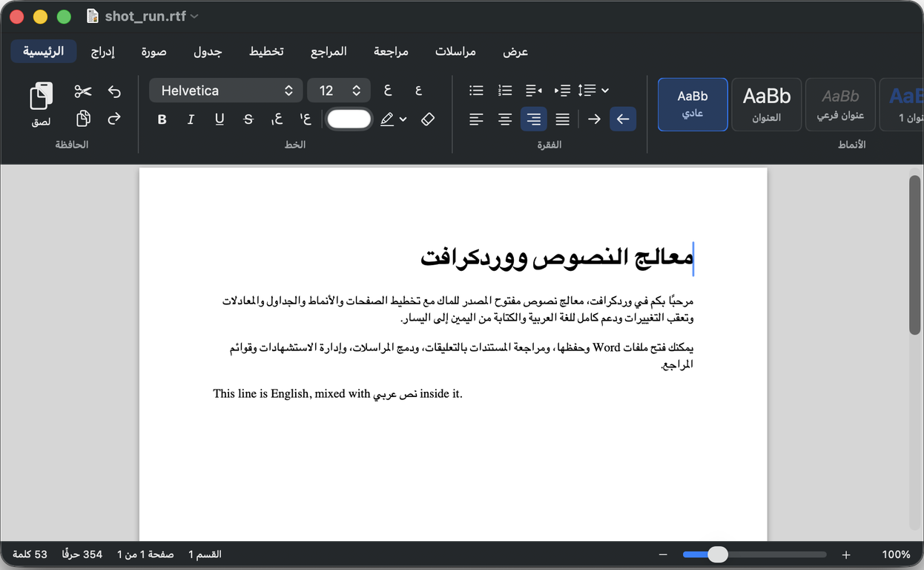The image size is (924, 570).
Task: Open the font size 12 dropdown
Action: point(339,91)
